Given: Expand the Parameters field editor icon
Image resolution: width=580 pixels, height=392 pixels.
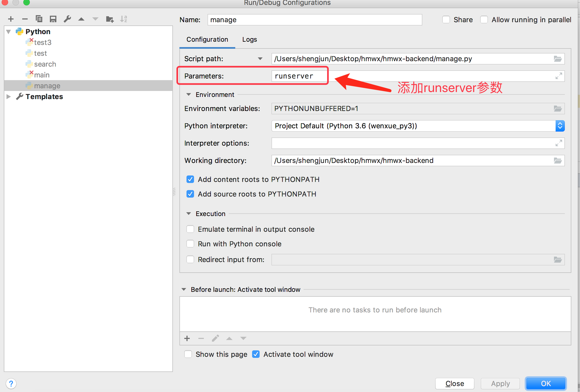Looking at the screenshot, I should point(559,76).
